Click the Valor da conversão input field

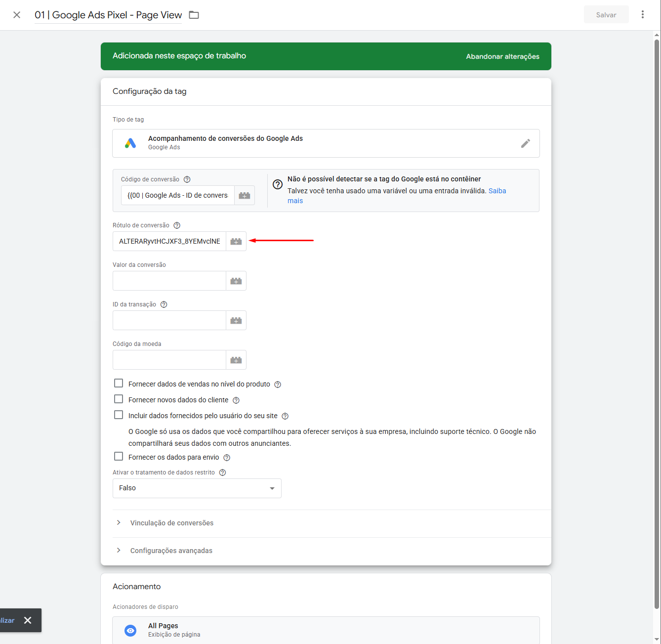[169, 281]
